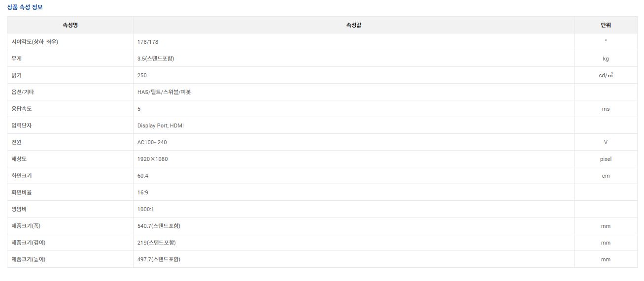Select the 속성명 column header
This screenshot has height=281, width=644.
tap(70, 25)
